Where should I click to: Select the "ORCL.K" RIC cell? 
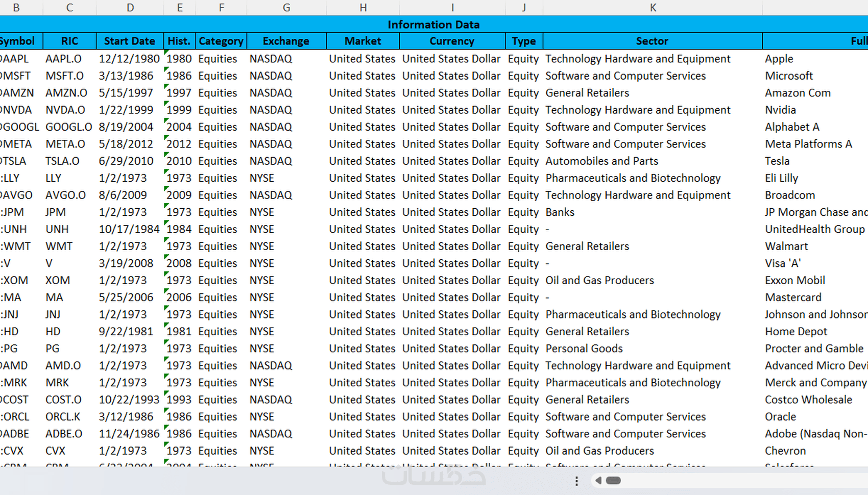click(69, 416)
